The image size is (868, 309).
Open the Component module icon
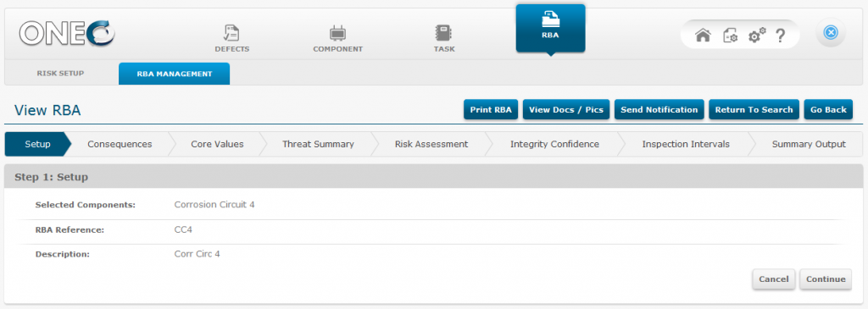(337, 33)
